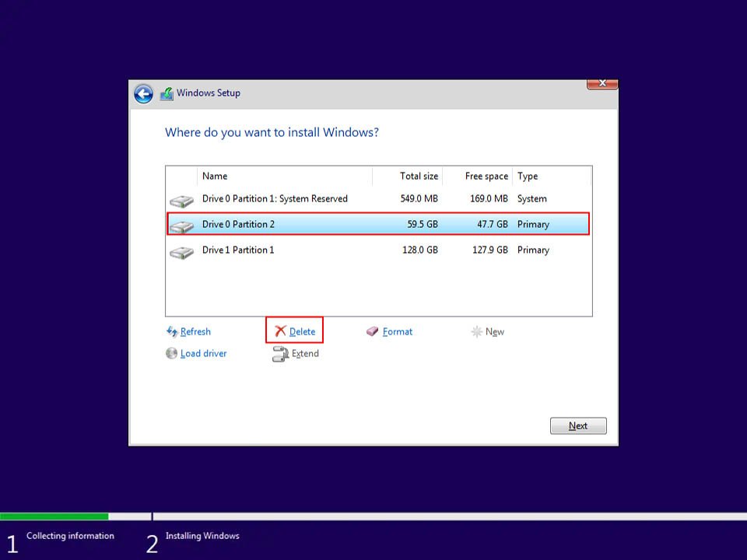Click the 'Where do you want to install Windows?' heading
747x560 pixels.
[272, 132]
